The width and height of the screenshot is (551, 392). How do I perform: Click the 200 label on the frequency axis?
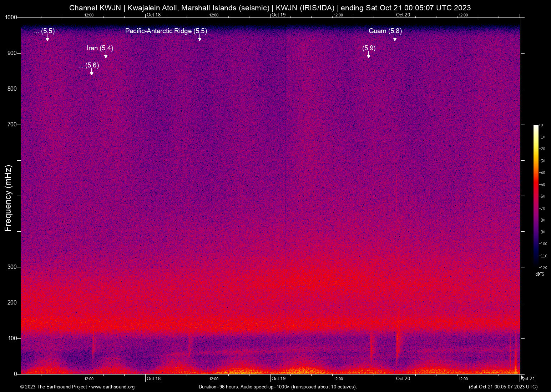12,303
